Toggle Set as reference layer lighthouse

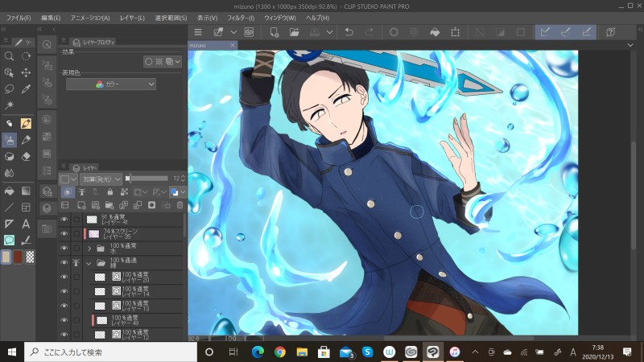[82, 191]
